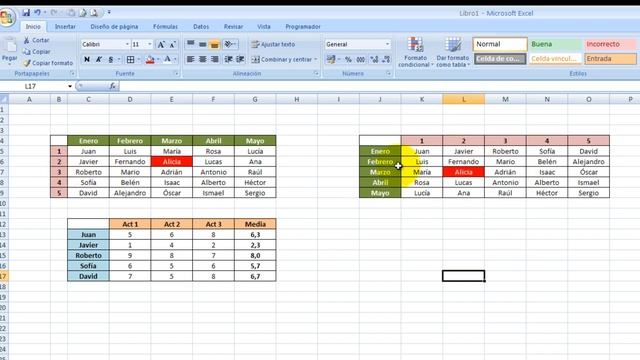Screen dimensions: 640x360
Task: Apply the Incorrecto cell style
Action: coord(610,44)
